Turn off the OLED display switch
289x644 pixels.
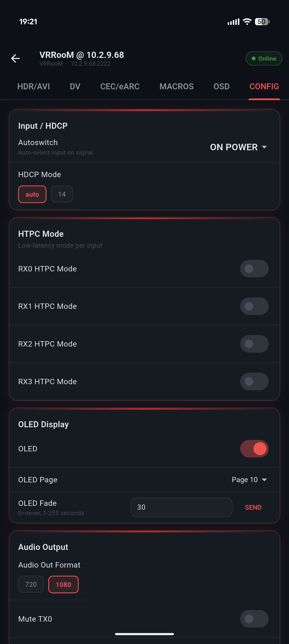[x=254, y=449]
